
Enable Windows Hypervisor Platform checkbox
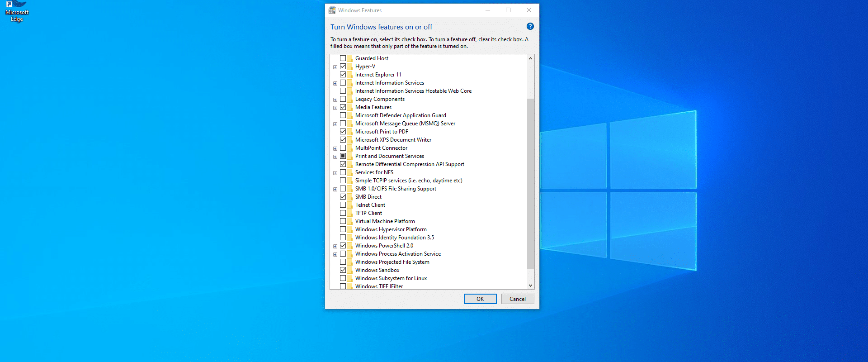343,229
